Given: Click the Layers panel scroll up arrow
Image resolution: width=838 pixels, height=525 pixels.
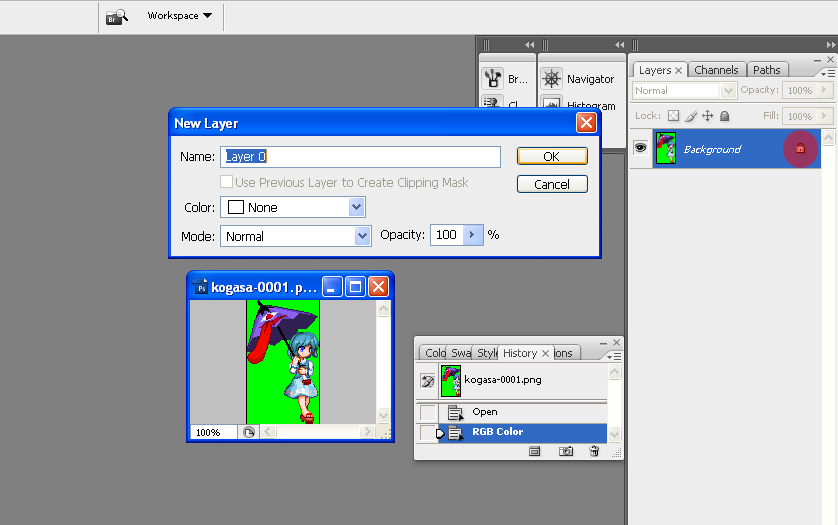Looking at the screenshot, I should point(828,138).
